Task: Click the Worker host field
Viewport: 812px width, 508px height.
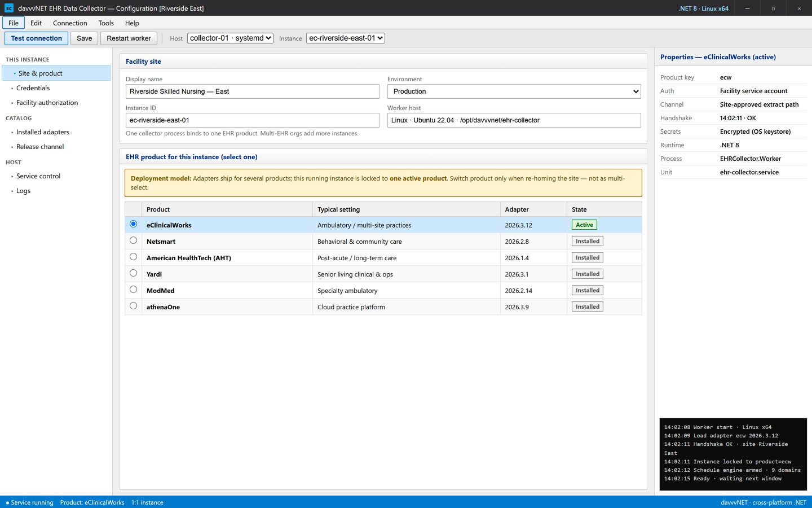Action: [514, 120]
